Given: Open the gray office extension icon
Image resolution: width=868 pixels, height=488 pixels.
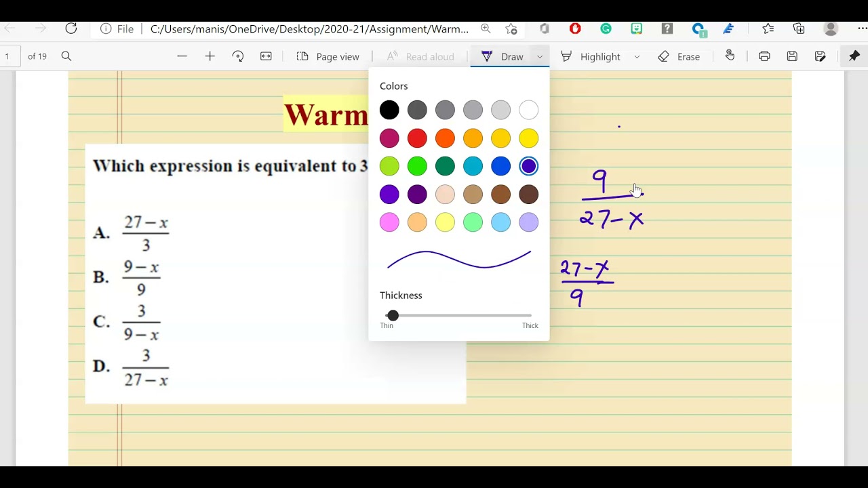Looking at the screenshot, I should click(545, 28).
